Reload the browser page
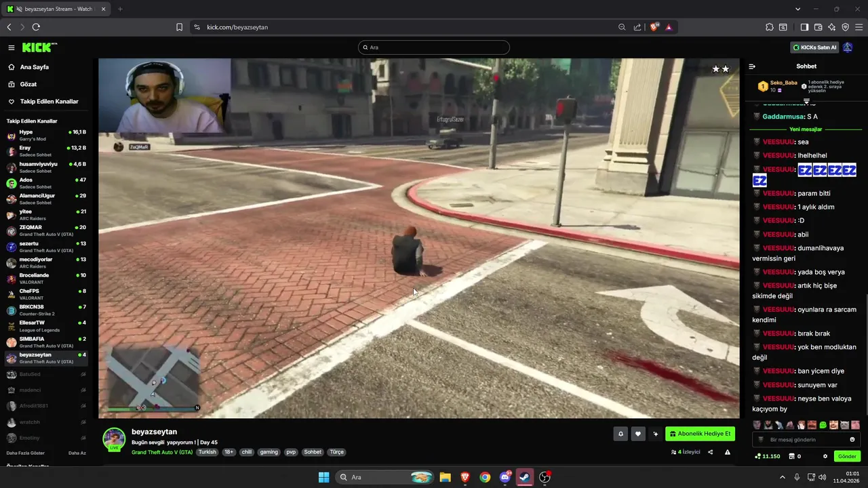Screen dimensions: 868x488 [x=36, y=27]
